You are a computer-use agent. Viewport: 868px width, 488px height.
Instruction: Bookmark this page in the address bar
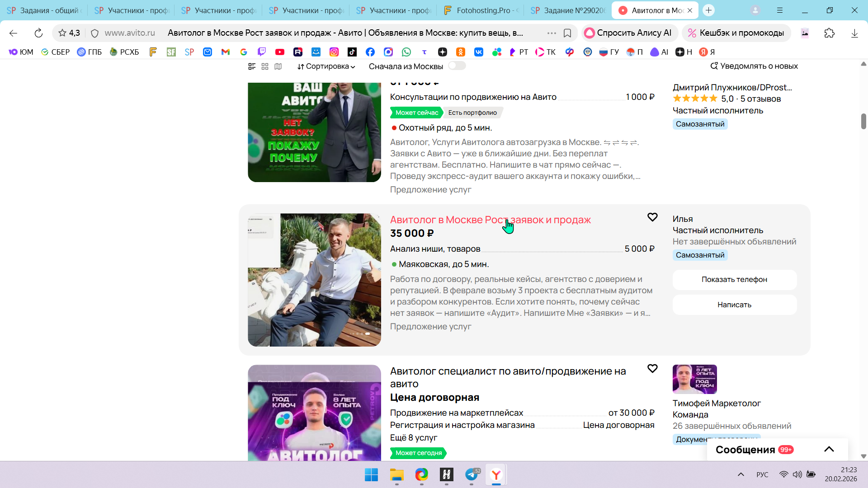[x=567, y=33]
